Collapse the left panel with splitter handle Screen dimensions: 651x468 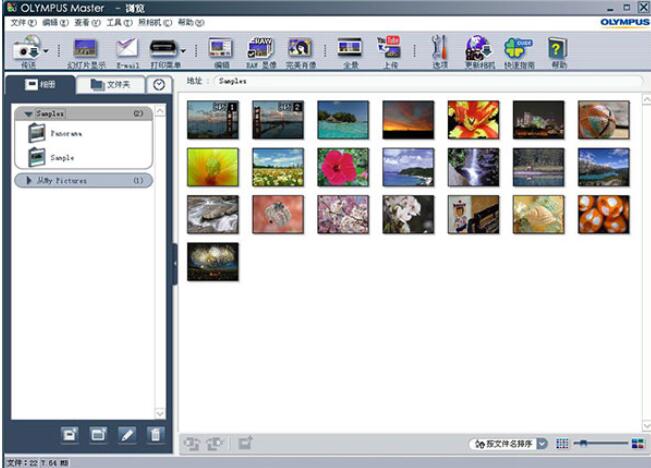(175, 264)
